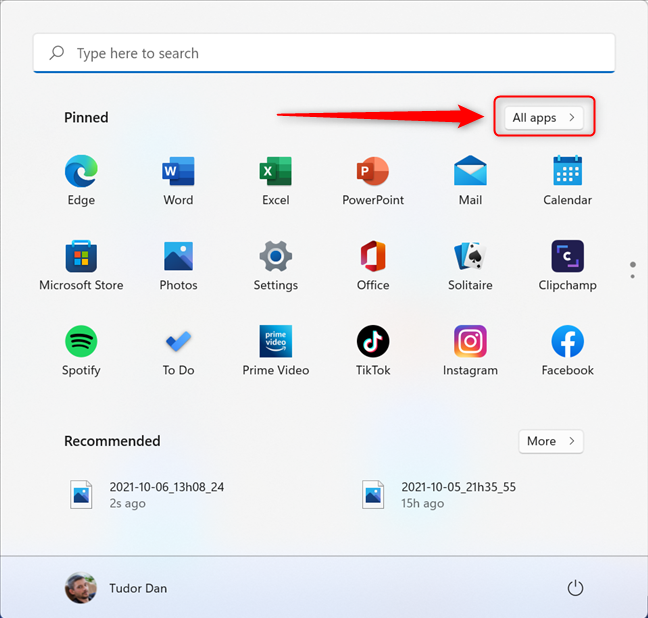Screen dimensions: 648x618
Task: Open the Excel app
Action: [x=276, y=181]
